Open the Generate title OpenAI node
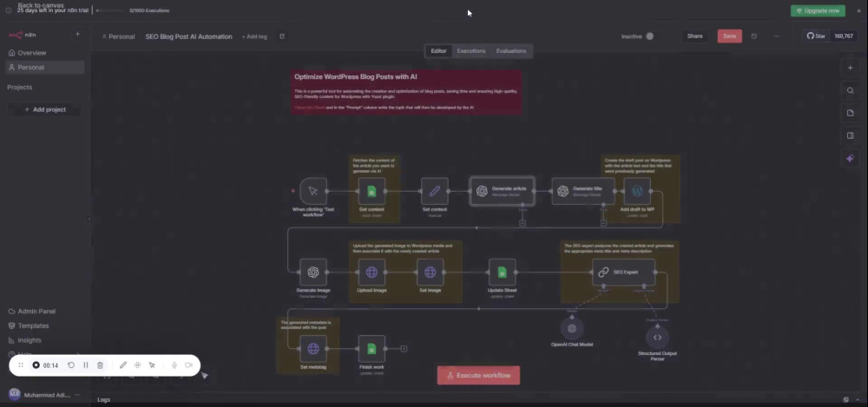 583,191
